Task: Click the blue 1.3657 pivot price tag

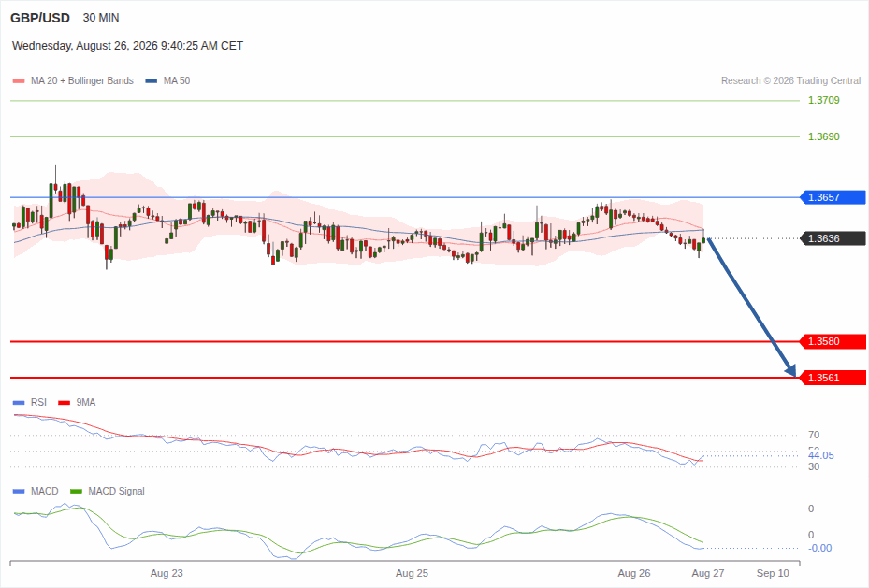Action: pyautogui.click(x=833, y=197)
